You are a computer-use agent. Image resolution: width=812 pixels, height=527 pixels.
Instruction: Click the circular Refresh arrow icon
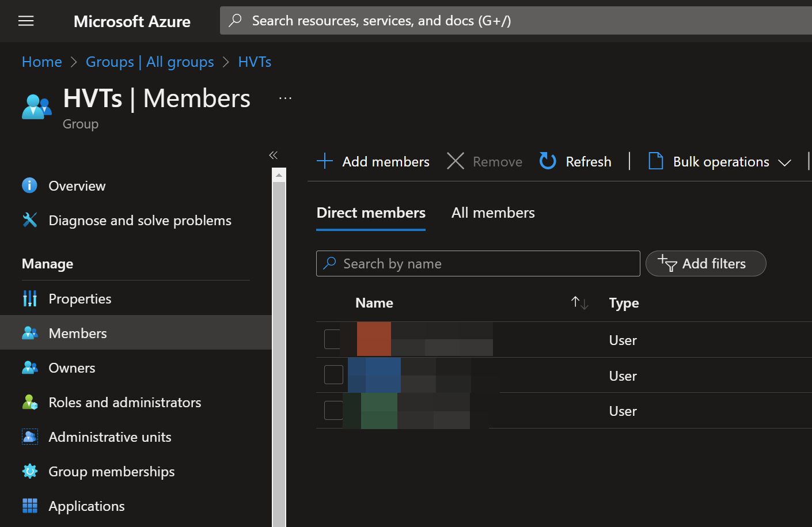coord(548,161)
